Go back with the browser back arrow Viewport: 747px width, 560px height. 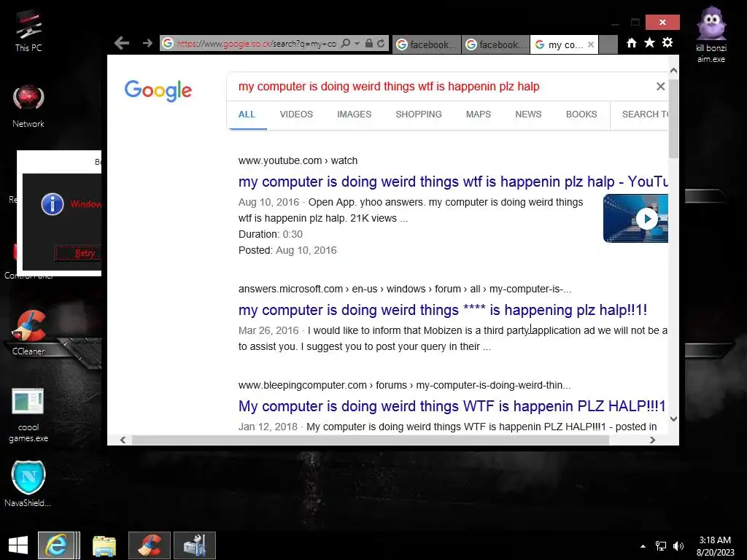tap(122, 43)
